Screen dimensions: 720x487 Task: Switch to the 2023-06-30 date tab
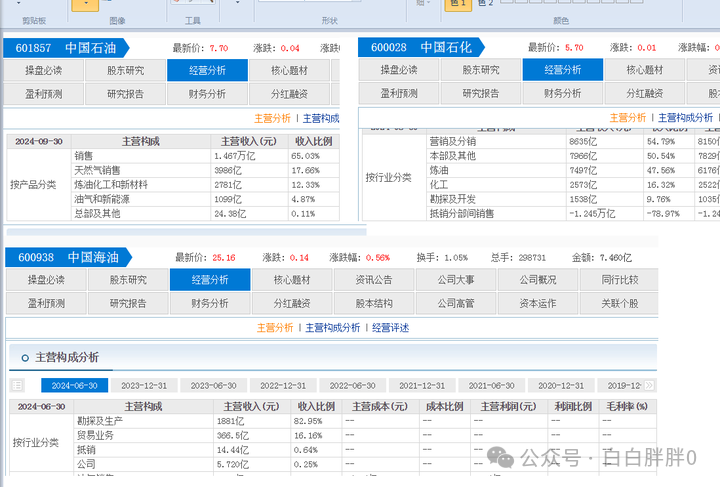(x=214, y=385)
